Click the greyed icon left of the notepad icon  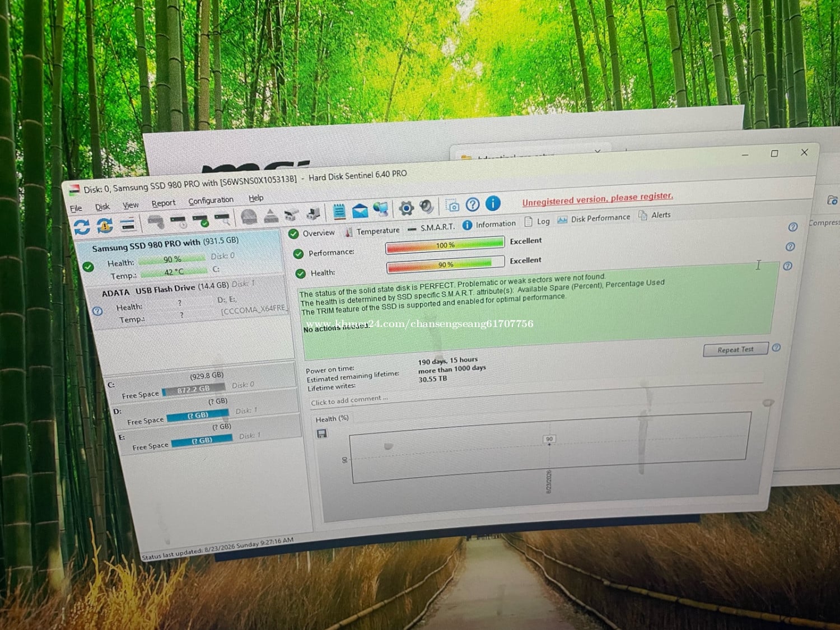point(314,213)
